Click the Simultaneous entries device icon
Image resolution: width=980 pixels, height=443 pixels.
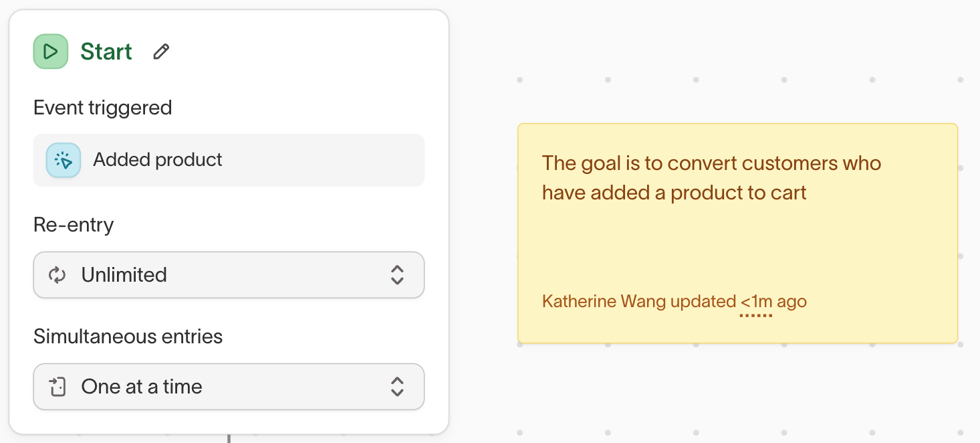[58, 387]
